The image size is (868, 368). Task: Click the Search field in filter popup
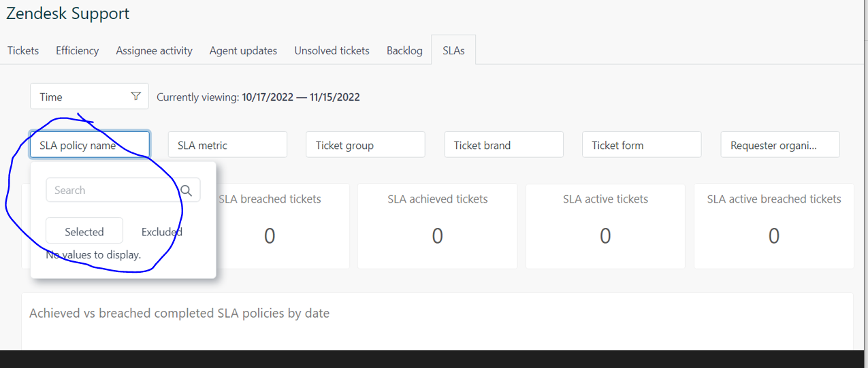109,190
